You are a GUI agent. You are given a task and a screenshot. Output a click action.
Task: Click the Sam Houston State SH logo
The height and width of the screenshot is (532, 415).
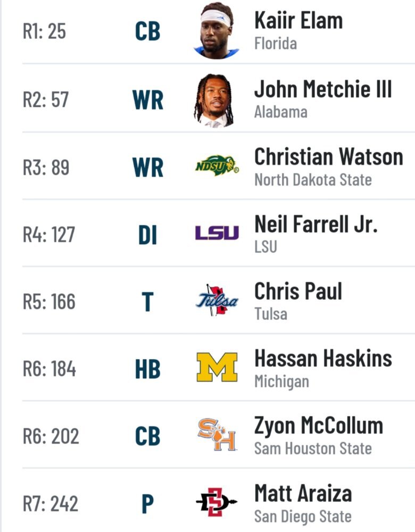click(x=217, y=434)
